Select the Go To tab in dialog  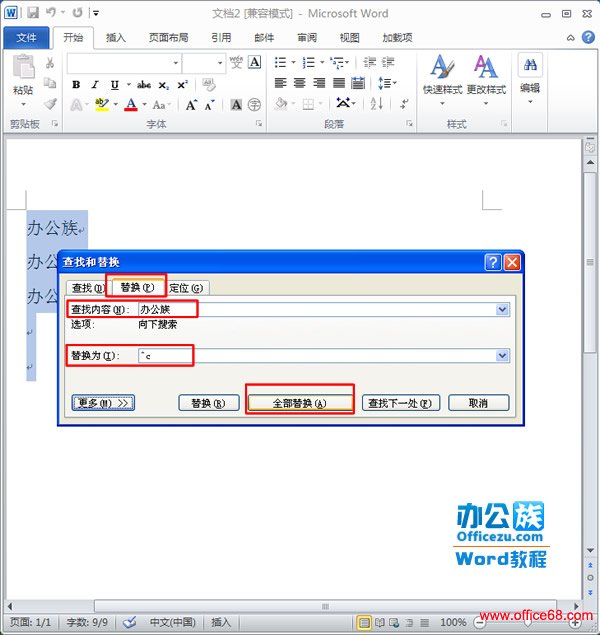coord(186,288)
